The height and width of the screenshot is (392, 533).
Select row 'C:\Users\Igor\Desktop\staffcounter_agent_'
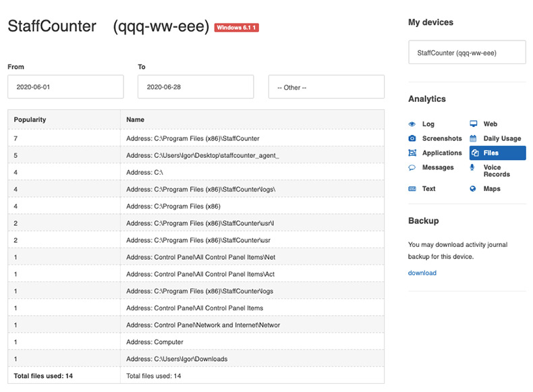(x=196, y=155)
